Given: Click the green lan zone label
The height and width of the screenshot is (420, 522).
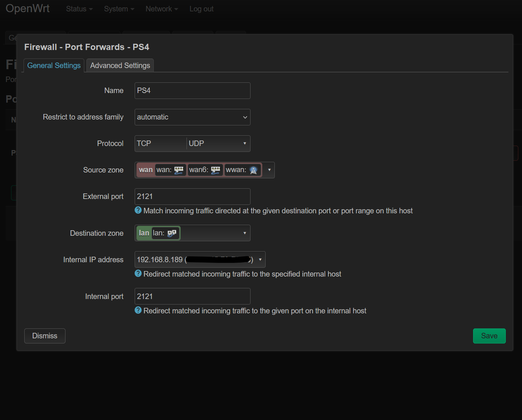Looking at the screenshot, I should click(x=144, y=233).
